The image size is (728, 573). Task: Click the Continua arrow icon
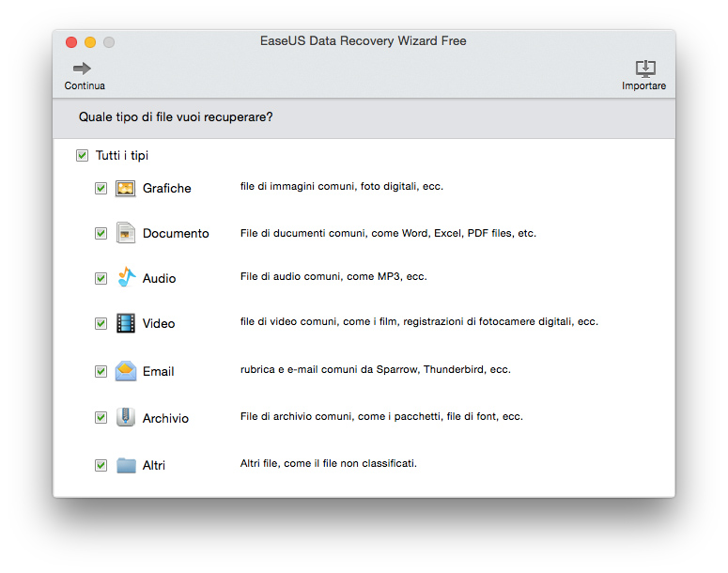(x=82, y=69)
